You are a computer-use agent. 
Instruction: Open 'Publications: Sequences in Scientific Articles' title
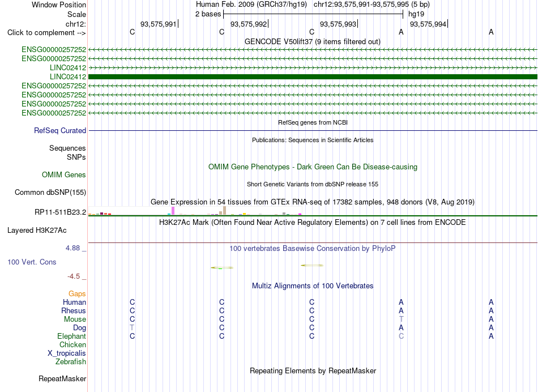pyautogui.click(x=313, y=140)
